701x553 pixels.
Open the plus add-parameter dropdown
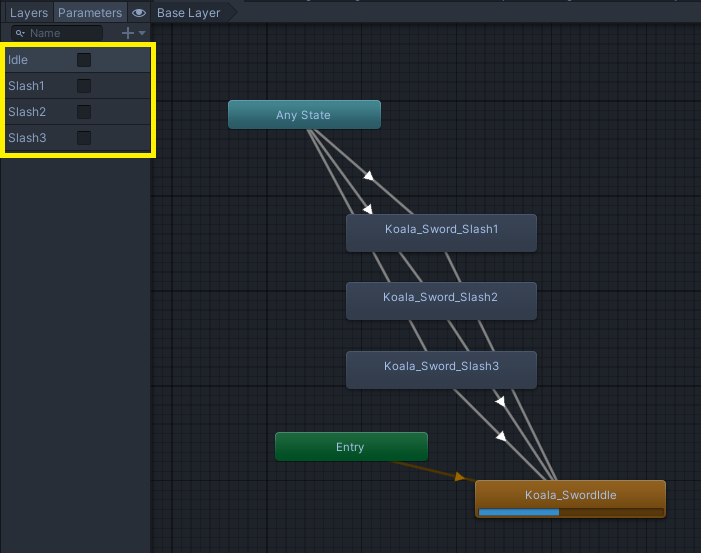click(133, 33)
